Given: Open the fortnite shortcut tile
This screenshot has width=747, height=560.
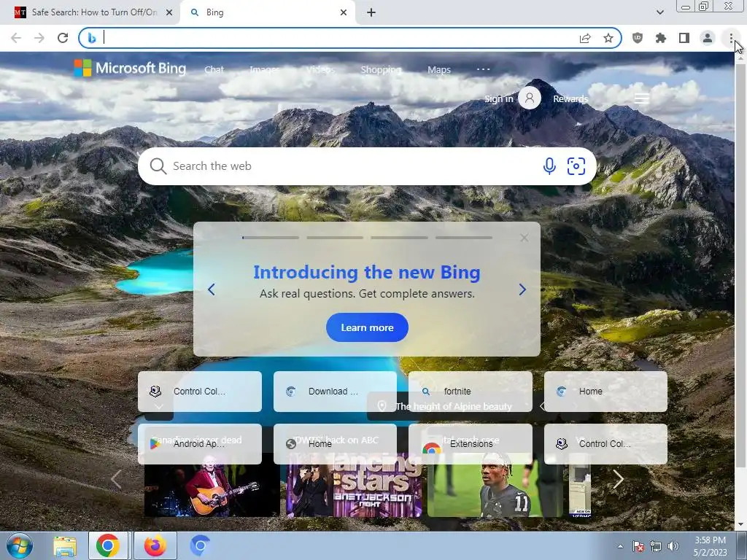Looking at the screenshot, I should tap(471, 392).
